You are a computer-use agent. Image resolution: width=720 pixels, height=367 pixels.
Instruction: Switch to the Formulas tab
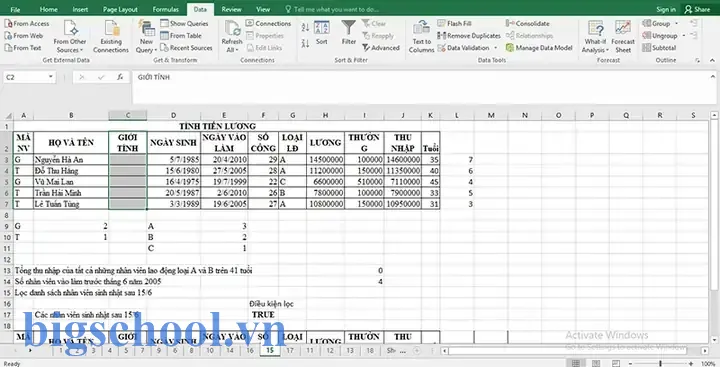(166, 9)
